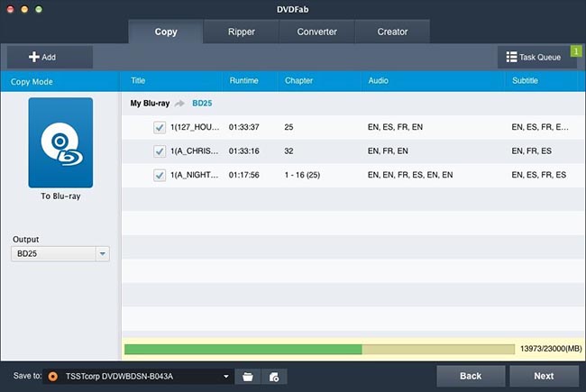The width and height of the screenshot is (586, 392).
Task: Click subtitle EN, ES, FR, ES cell
Action: point(538,175)
